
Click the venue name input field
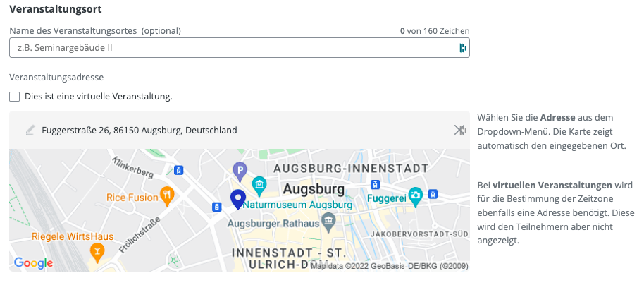click(233, 48)
